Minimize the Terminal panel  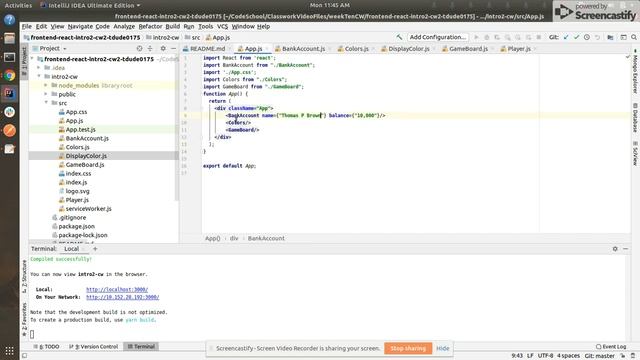pyautogui.click(x=626, y=249)
